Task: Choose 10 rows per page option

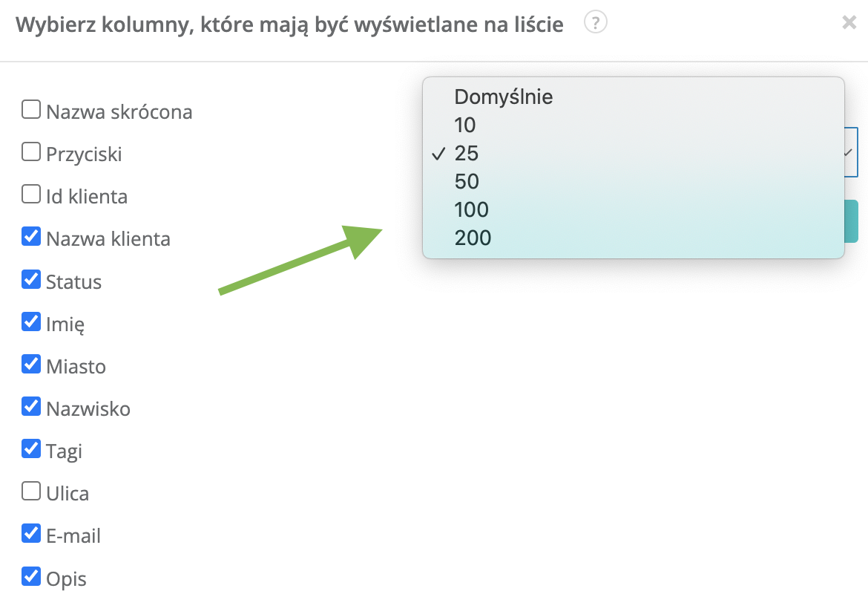Action: point(465,125)
